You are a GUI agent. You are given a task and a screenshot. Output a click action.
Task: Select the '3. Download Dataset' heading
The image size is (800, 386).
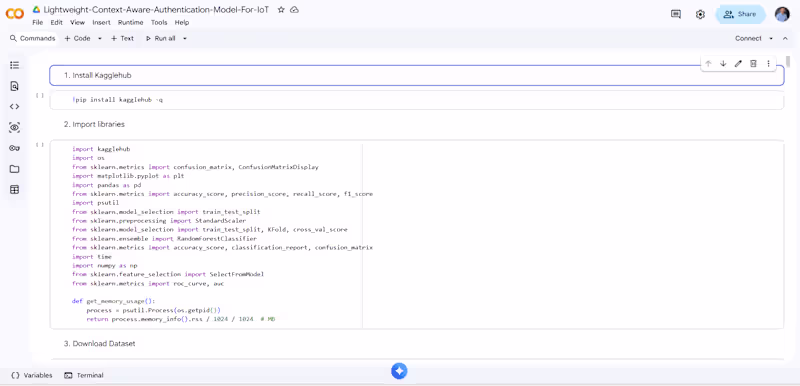99,344
